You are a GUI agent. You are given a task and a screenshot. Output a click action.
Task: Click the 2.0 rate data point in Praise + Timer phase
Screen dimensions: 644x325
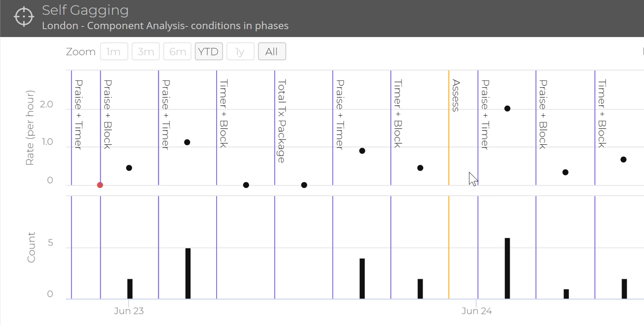(507, 109)
